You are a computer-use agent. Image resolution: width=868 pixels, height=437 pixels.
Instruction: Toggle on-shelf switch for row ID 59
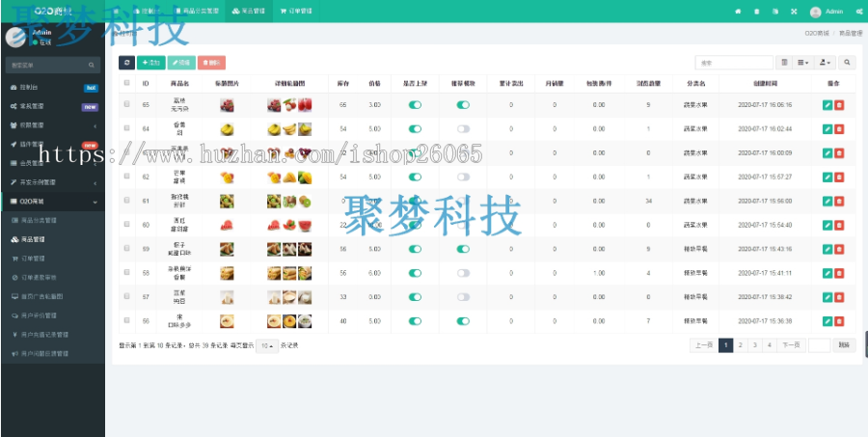[415, 249]
